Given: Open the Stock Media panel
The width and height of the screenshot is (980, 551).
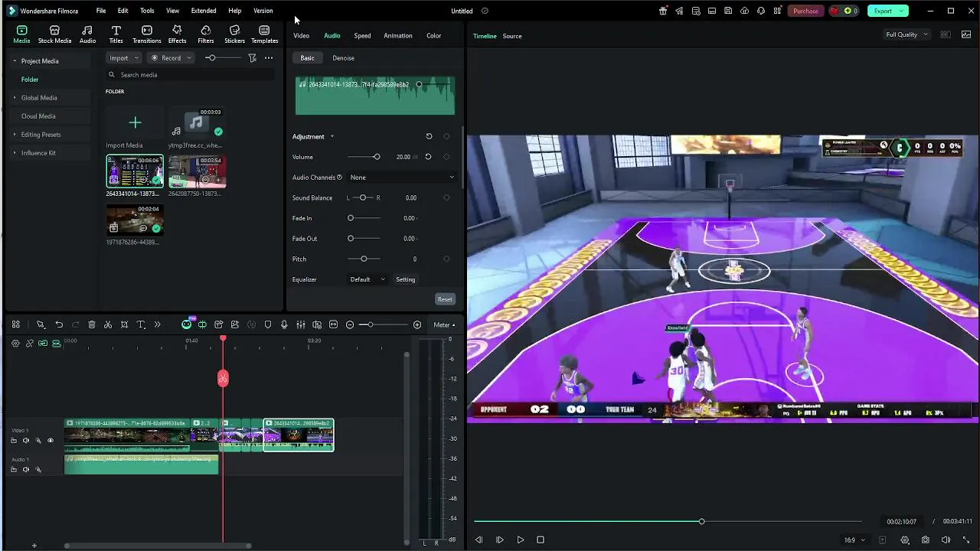Looking at the screenshot, I should [x=54, y=34].
